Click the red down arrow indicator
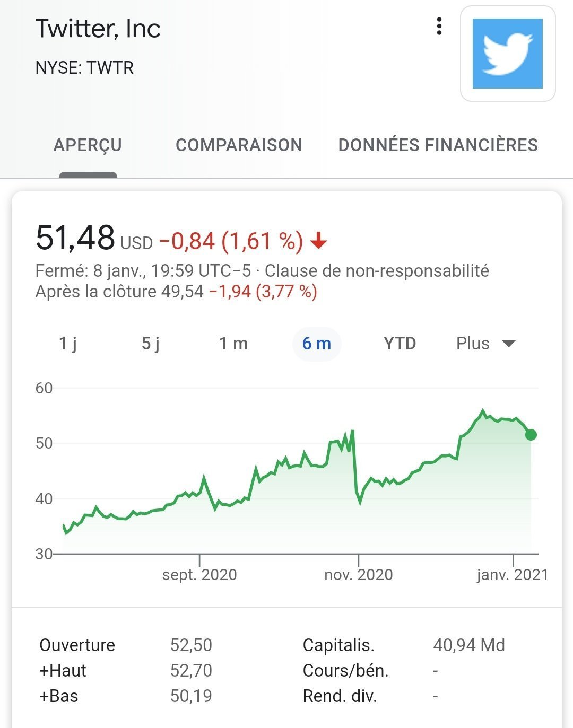The image size is (573, 728). [x=319, y=242]
